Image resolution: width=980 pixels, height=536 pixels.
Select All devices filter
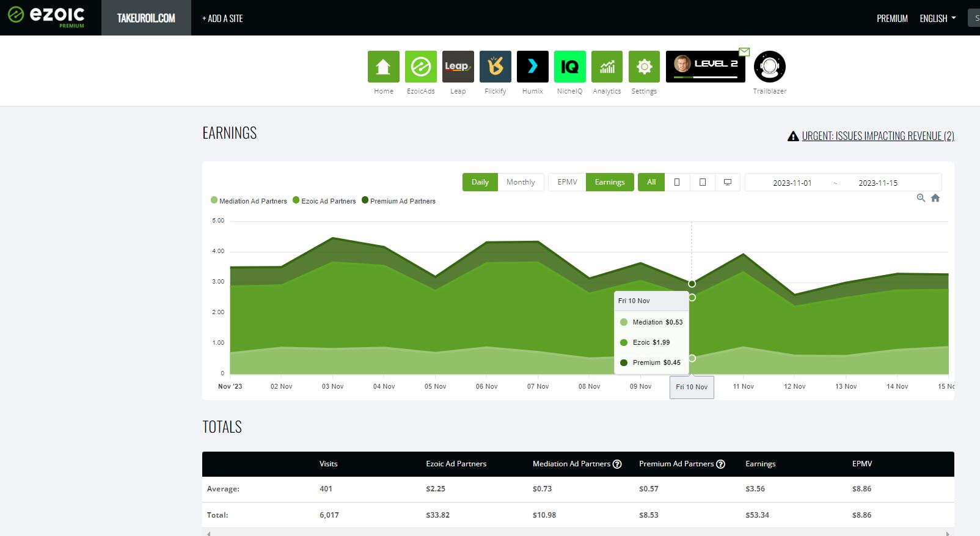click(651, 182)
